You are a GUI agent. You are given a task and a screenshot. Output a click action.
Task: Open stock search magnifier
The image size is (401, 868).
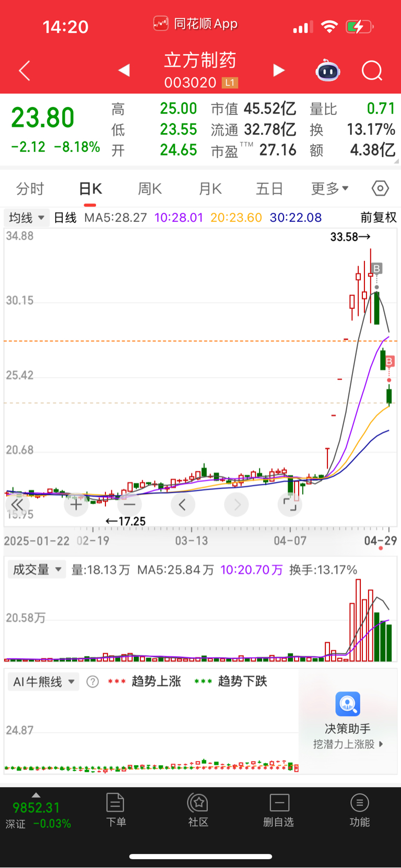372,70
